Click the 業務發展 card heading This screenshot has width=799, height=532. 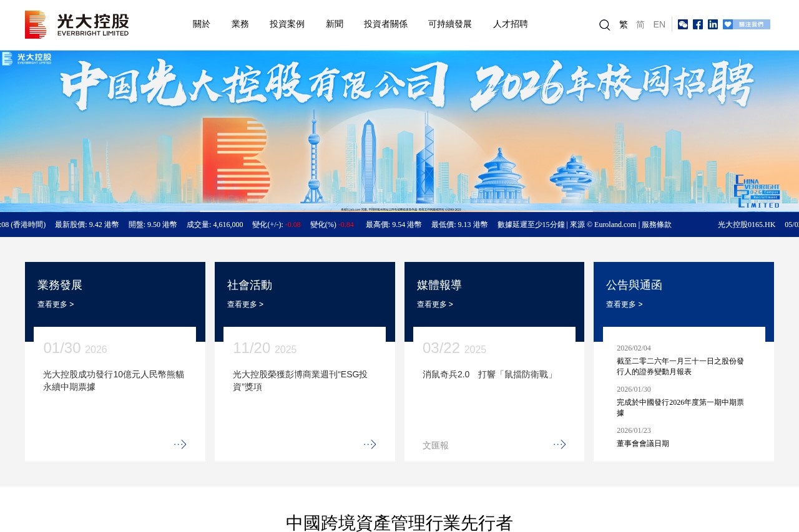(60, 285)
